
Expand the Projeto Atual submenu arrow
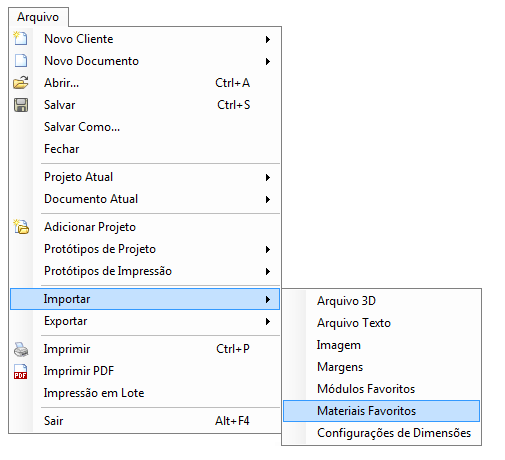point(268,177)
